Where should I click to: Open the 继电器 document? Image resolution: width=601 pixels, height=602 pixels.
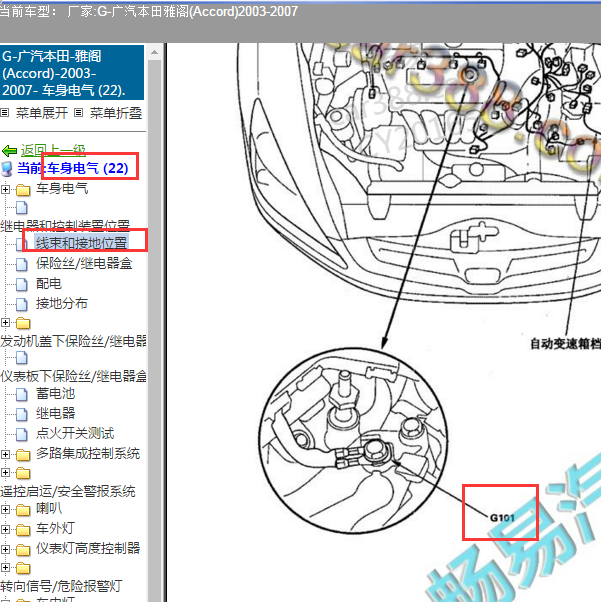pyautogui.click(x=55, y=413)
